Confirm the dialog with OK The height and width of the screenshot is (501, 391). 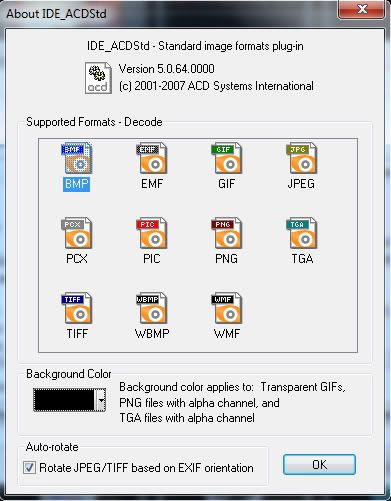pos(319,465)
